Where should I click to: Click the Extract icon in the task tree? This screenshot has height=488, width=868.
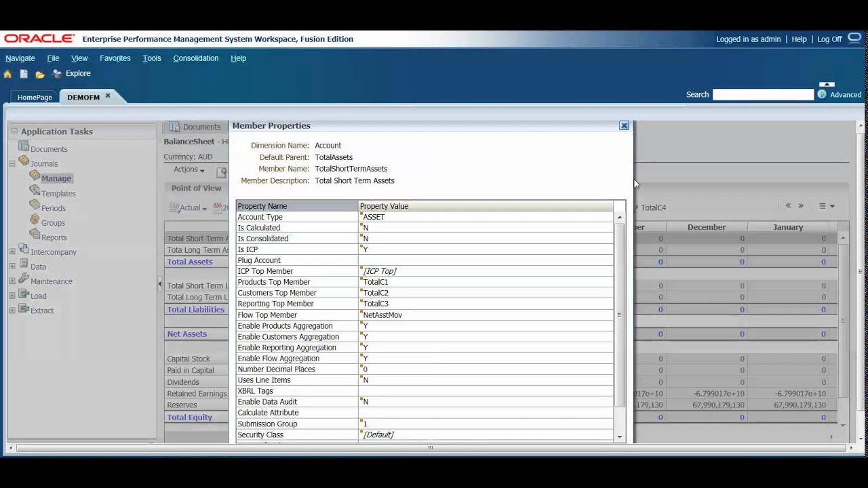24,309
